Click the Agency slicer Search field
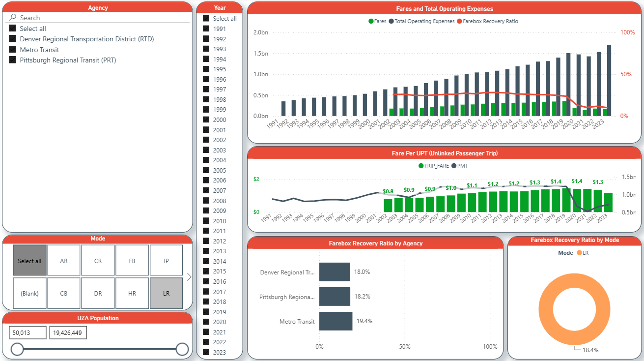Image resolution: width=644 pixels, height=361 pixels. (98, 18)
